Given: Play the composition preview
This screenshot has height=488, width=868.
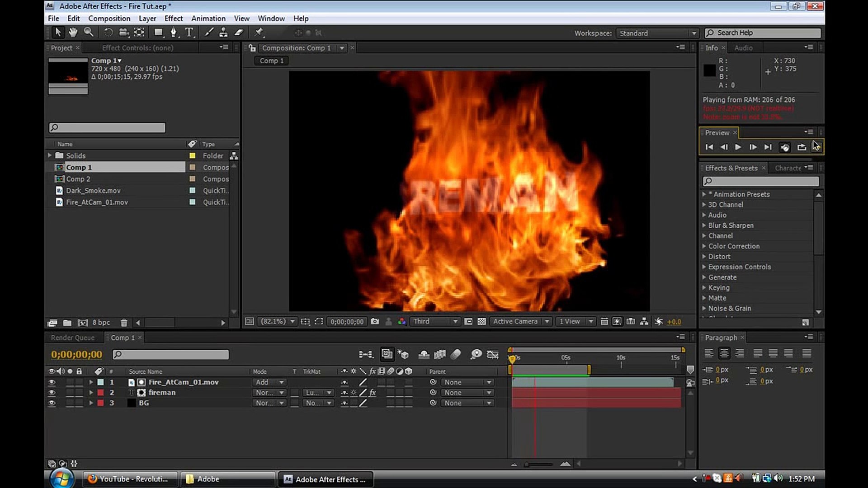Looking at the screenshot, I should coord(738,147).
